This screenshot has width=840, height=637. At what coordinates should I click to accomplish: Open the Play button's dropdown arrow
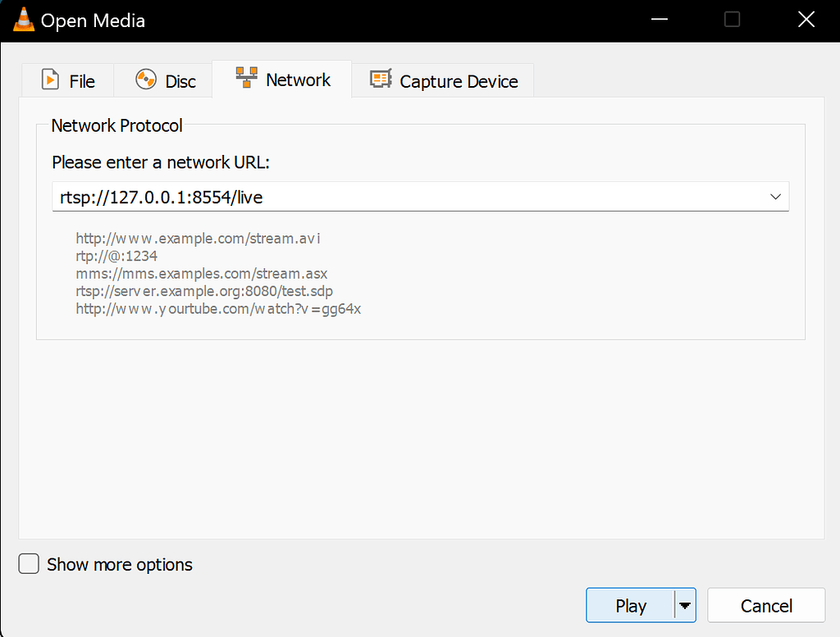click(x=684, y=606)
